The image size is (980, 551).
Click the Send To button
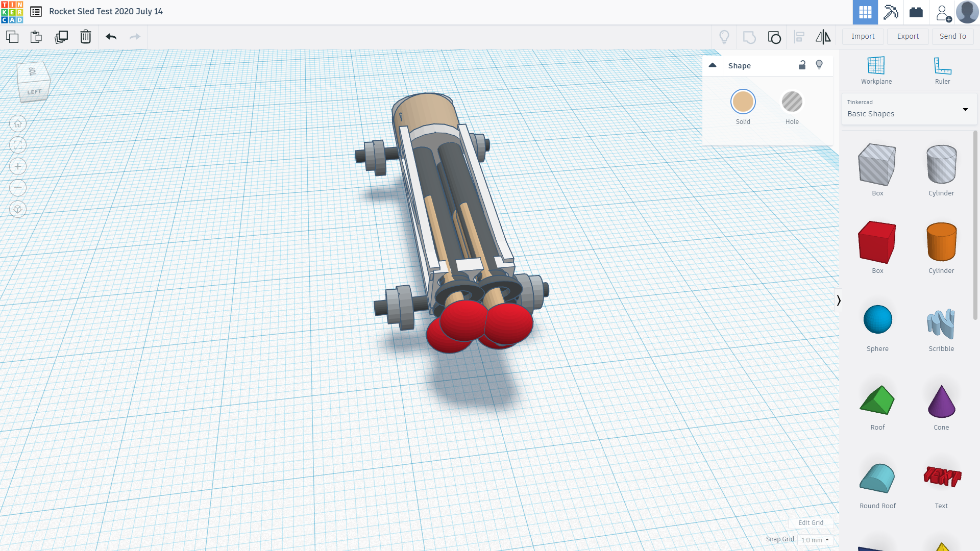[x=953, y=36]
